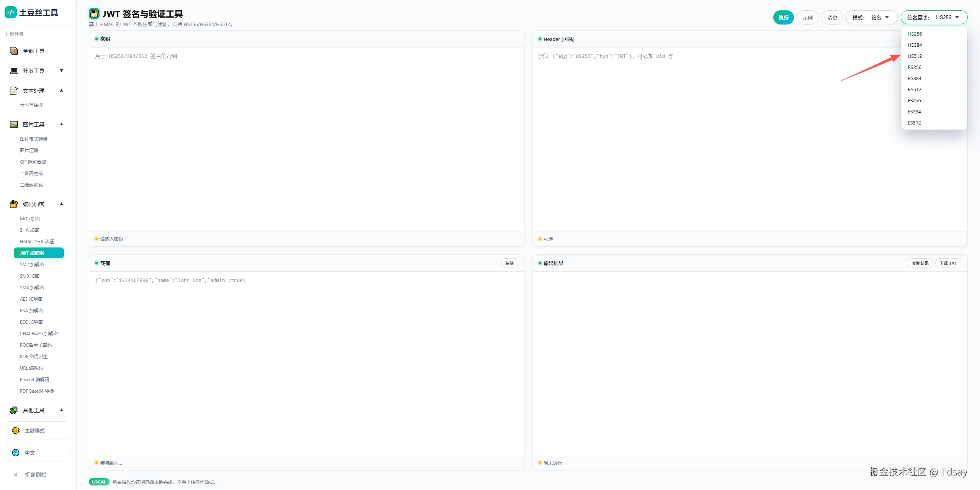The image size is (980, 490).
Task: Open the 模式 签名 dropdown
Action: click(871, 18)
